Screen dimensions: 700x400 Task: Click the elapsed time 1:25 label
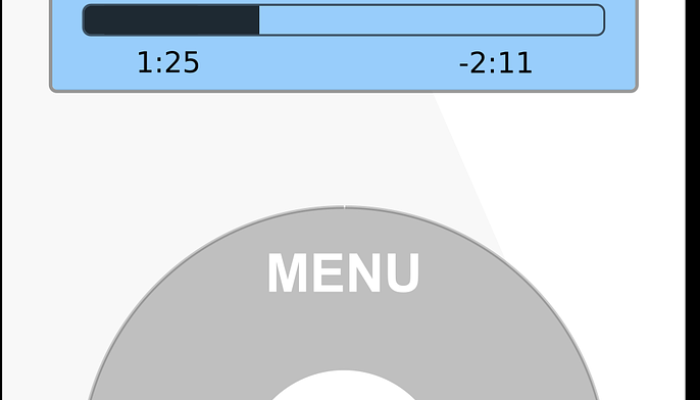168,62
